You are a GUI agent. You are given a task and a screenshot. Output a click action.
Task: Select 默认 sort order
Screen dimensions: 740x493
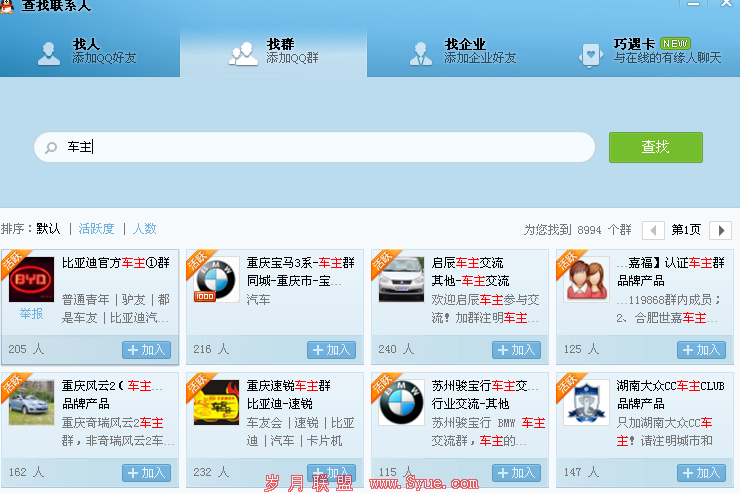coord(48,229)
